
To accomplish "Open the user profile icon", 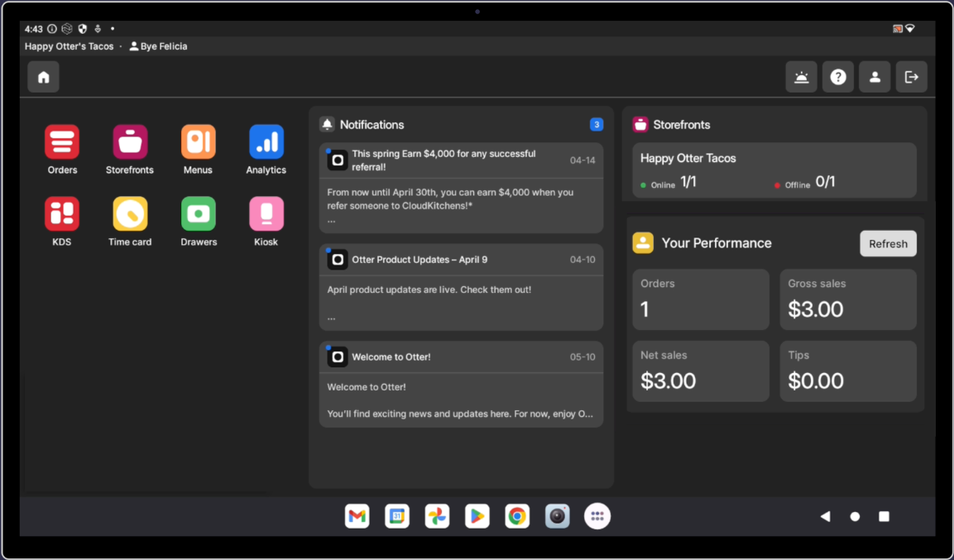I will [875, 77].
